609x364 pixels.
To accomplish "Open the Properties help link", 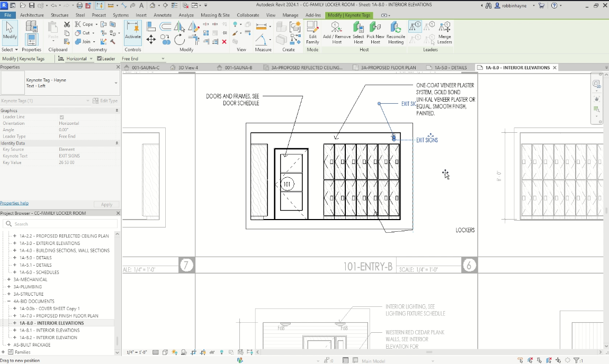I will point(14,203).
